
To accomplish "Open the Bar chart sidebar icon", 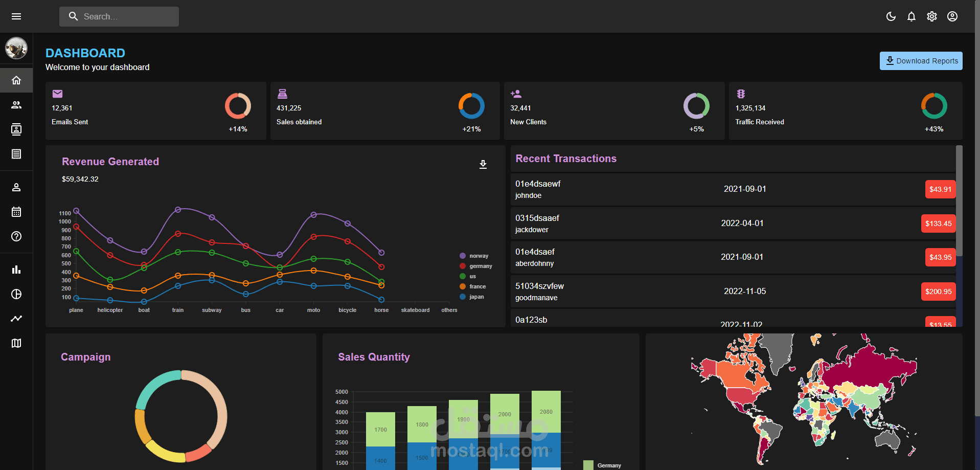I will pos(16,270).
